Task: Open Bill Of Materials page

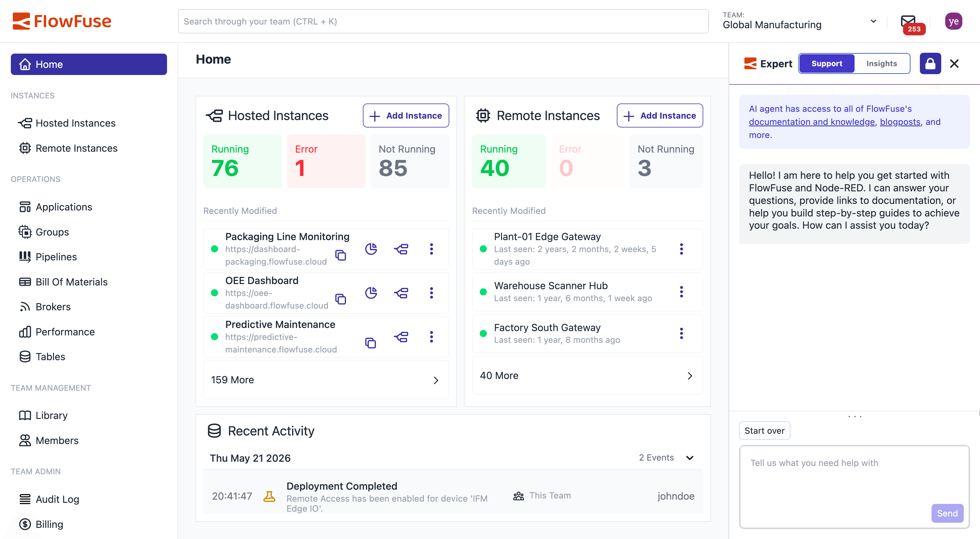Action: 89,282
